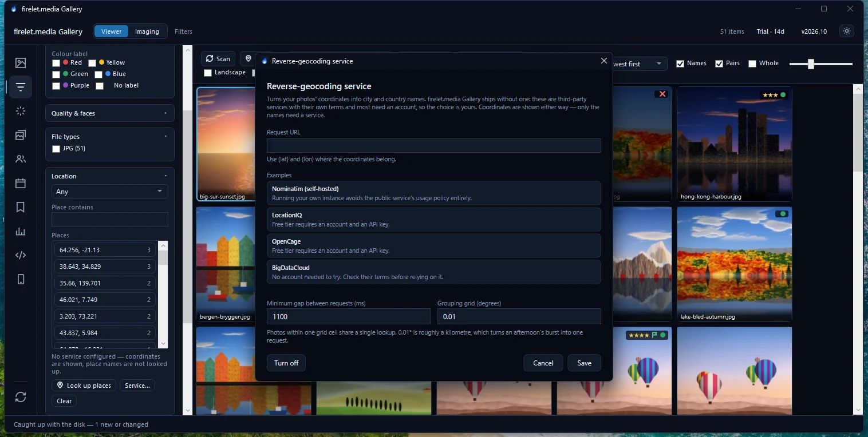Open the Filters tab in the header
This screenshot has width=868, height=437.
pos(183,31)
